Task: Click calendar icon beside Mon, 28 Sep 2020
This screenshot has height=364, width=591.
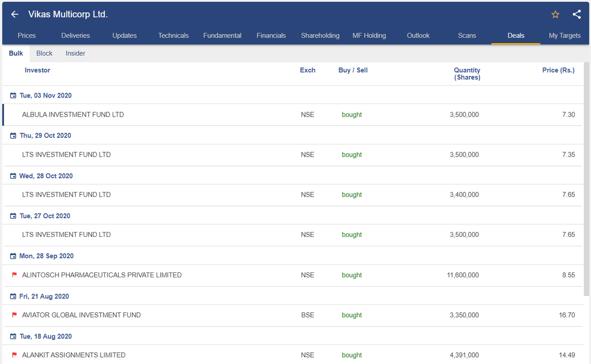Action: 13,256
